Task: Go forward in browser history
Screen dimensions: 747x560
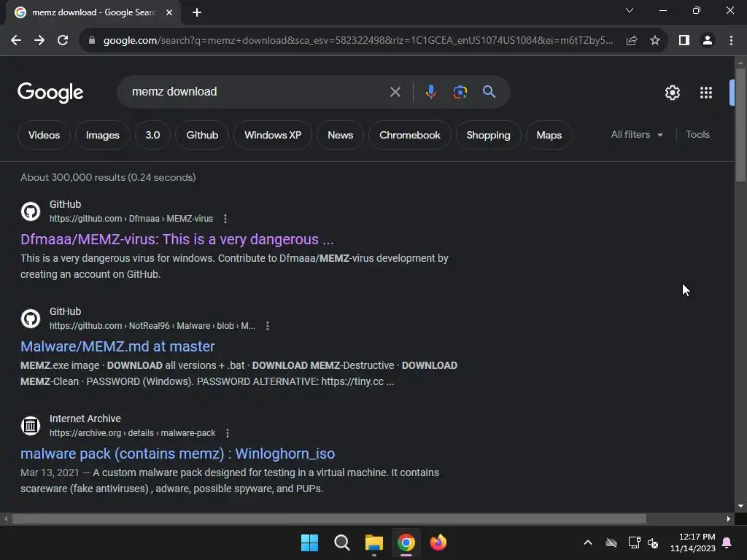Action: pyautogui.click(x=39, y=41)
